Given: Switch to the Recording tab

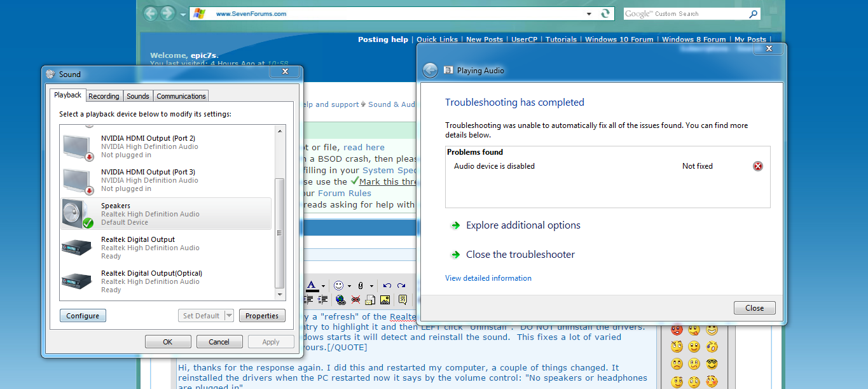Looking at the screenshot, I should tap(104, 96).
